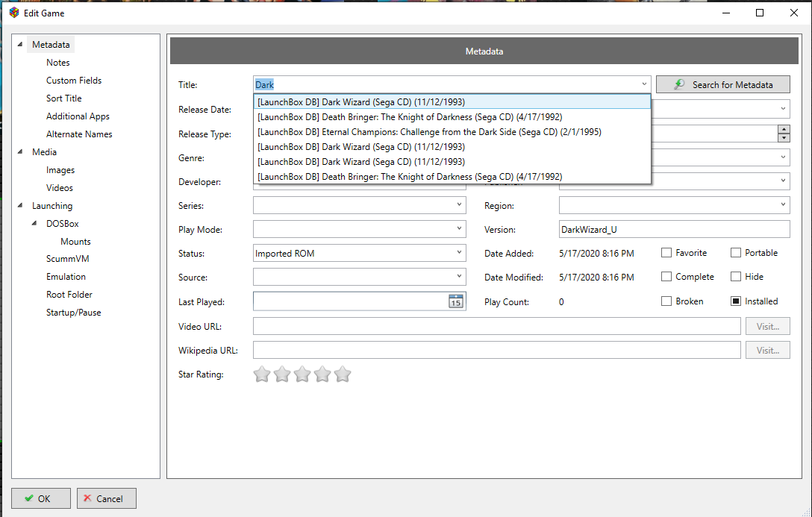Image resolution: width=812 pixels, height=517 pixels.
Task: Toggle the Portable checkbox
Action: click(x=736, y=253)
